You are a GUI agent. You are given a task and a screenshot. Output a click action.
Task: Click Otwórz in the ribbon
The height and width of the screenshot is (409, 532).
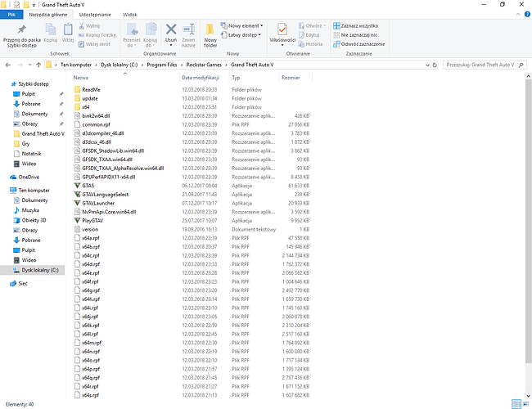(312, 26)
